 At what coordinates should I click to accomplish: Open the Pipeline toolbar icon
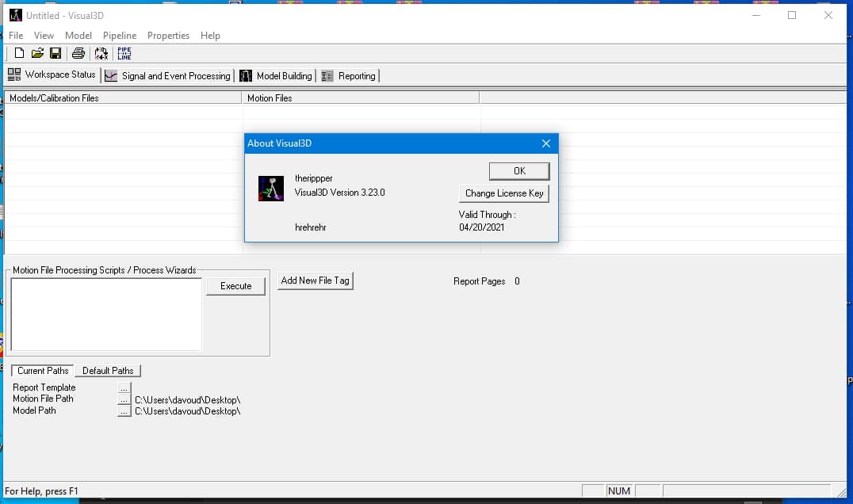tap(124, 53)
